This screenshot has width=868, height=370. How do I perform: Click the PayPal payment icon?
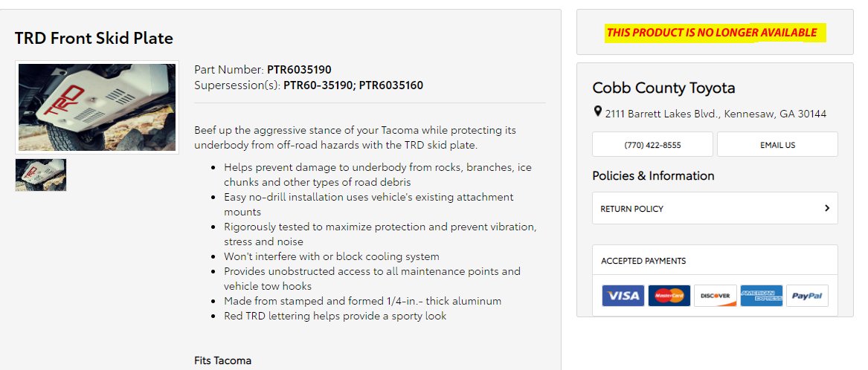[807, 296]
